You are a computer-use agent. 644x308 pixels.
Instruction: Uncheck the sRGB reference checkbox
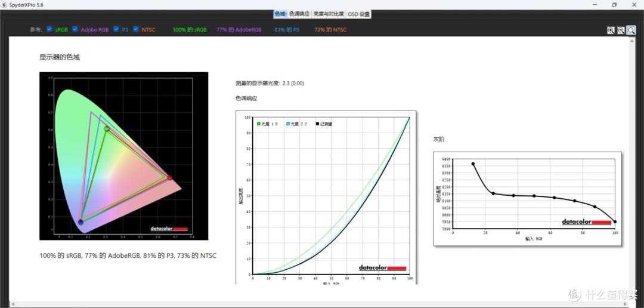tap(49, 29)
